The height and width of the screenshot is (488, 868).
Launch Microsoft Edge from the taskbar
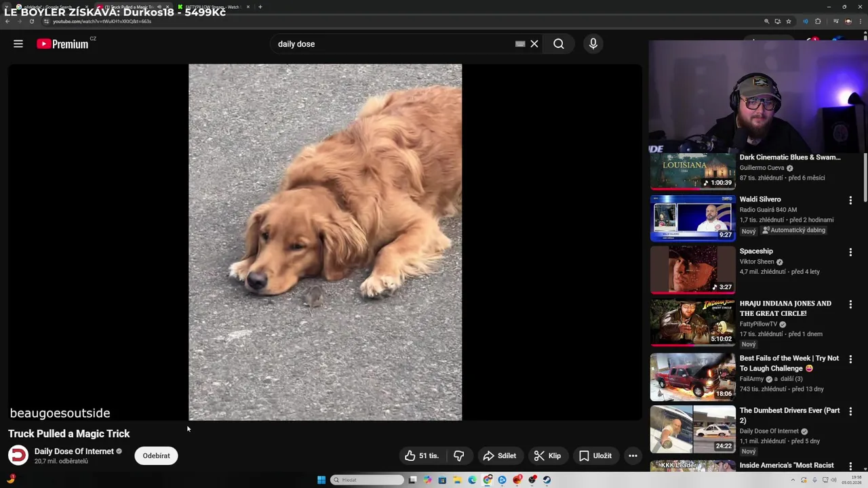pyautogui.click(x=472, y=480)
